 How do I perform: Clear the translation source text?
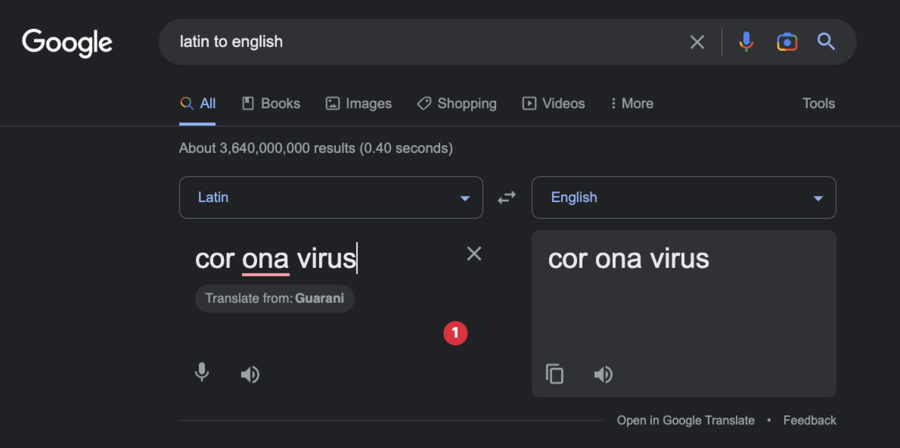pos(474,254)
